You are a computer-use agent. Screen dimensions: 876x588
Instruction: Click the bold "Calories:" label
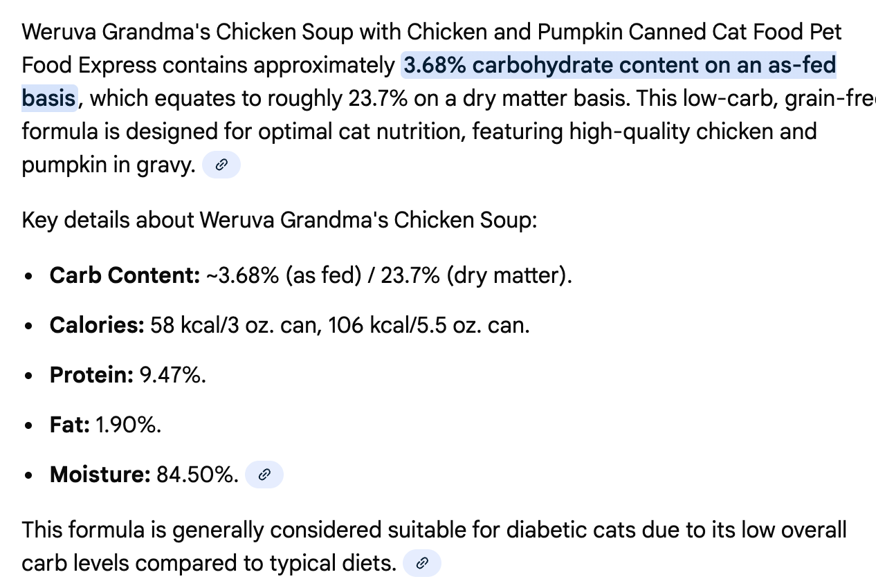(x=97, y=325)
